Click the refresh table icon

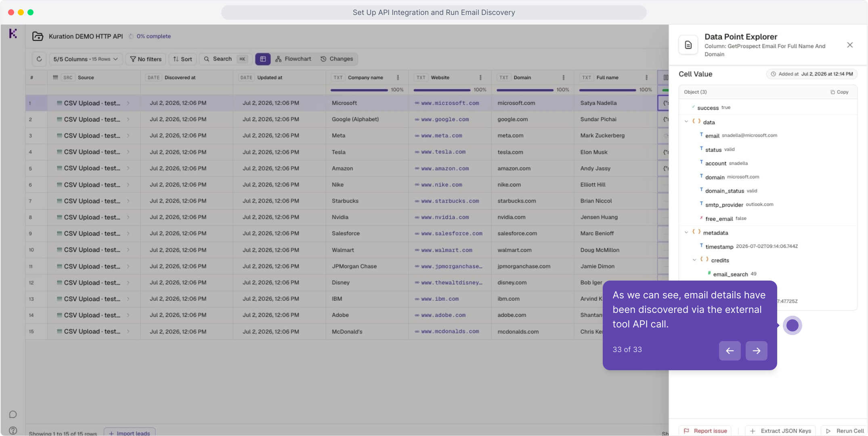click(39, 59)
